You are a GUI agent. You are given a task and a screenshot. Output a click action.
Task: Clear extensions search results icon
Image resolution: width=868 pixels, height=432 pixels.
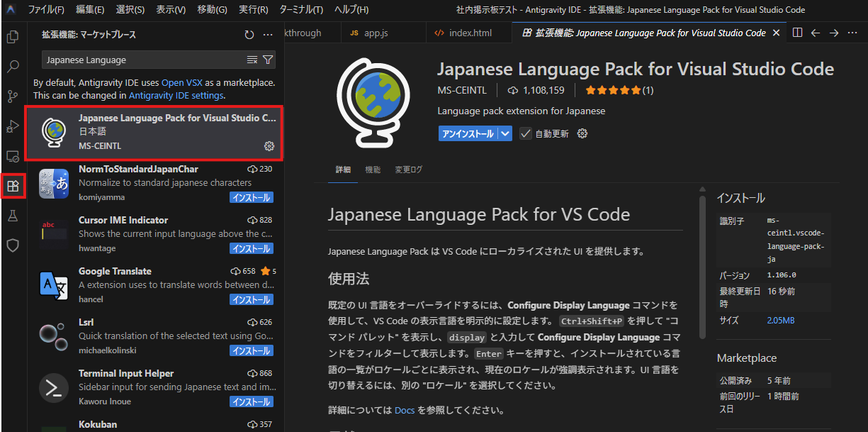coord(252,60)
